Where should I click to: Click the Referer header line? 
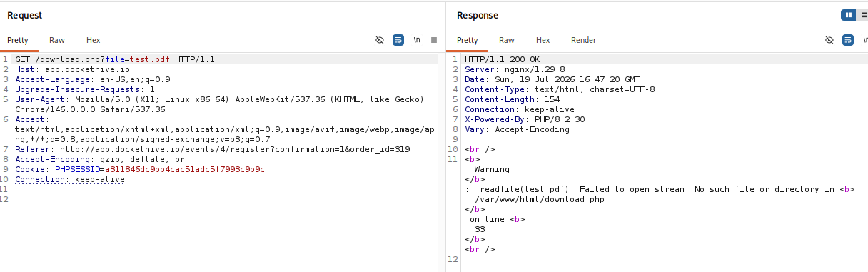213,149
